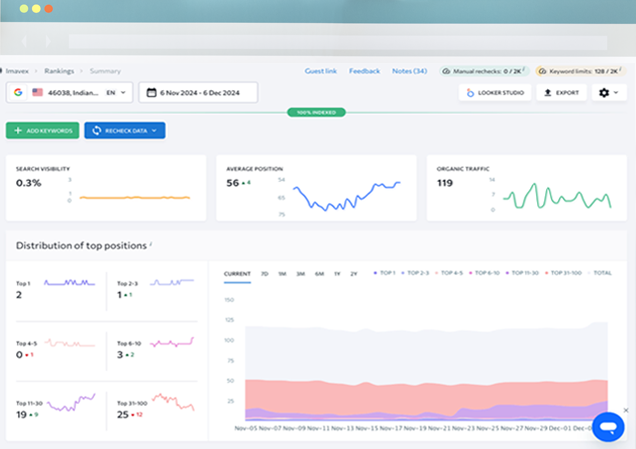Open the 6 Nov - 6 Dec date picker
Viewport: 636px width, 449px height.
tap(198, 93)
